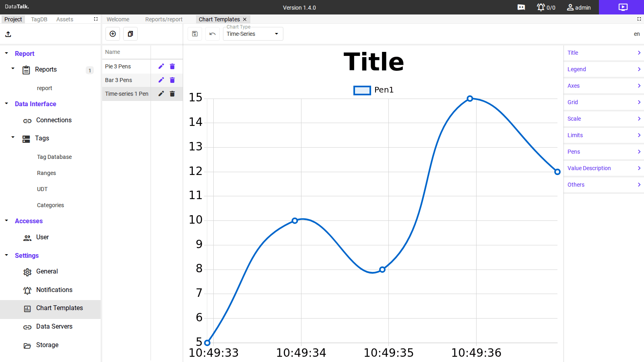Click the Data Servers link icon
Viewport: 644px width, 362px height.
click(27, 327)
